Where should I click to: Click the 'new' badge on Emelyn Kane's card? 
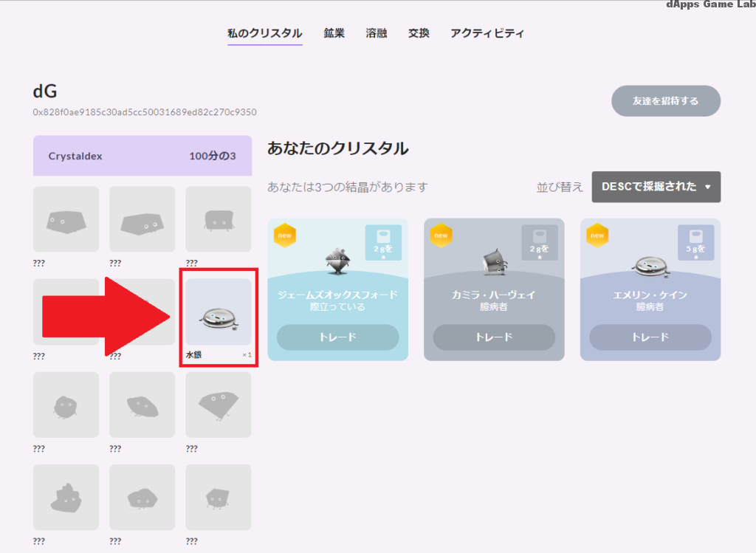[597, 236]
